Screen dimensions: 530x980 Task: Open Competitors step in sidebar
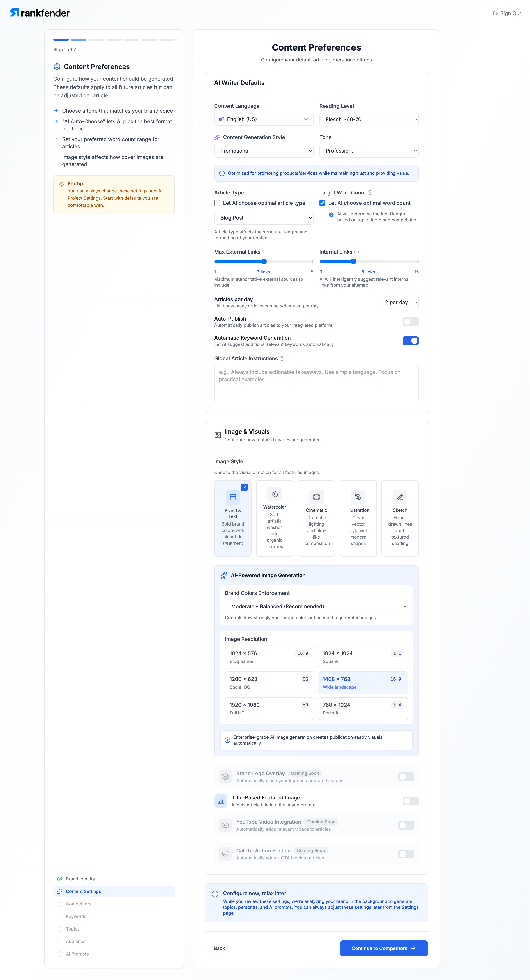pos(114,904)
